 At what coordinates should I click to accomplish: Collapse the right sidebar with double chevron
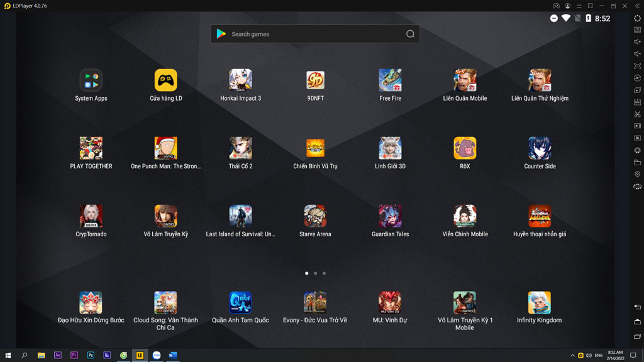pos(637,6)
